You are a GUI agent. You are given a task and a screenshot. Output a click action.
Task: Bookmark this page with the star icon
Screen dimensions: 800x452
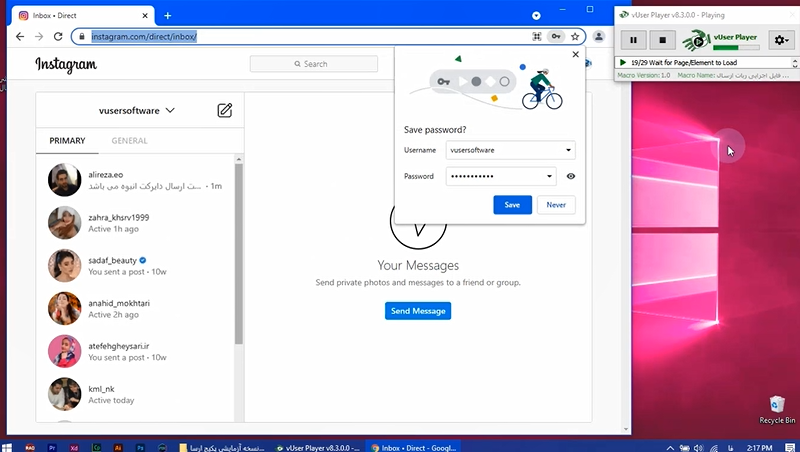click(575, 36)
